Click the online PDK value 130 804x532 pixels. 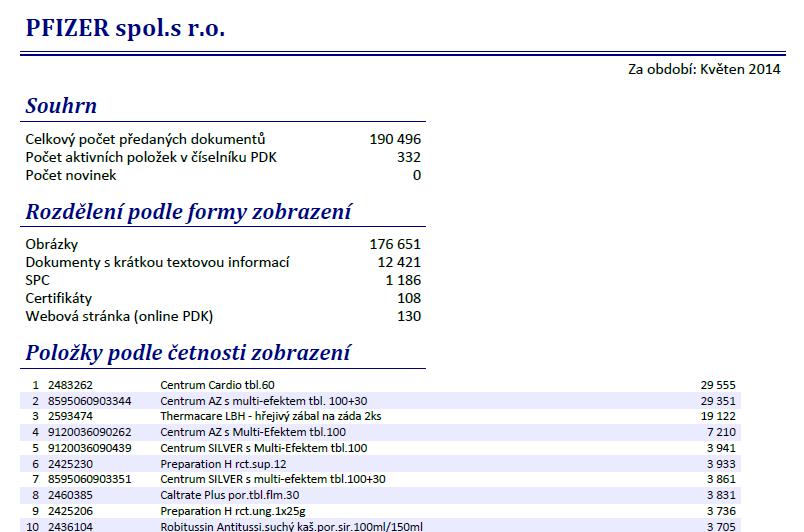[x=409, y=316]
